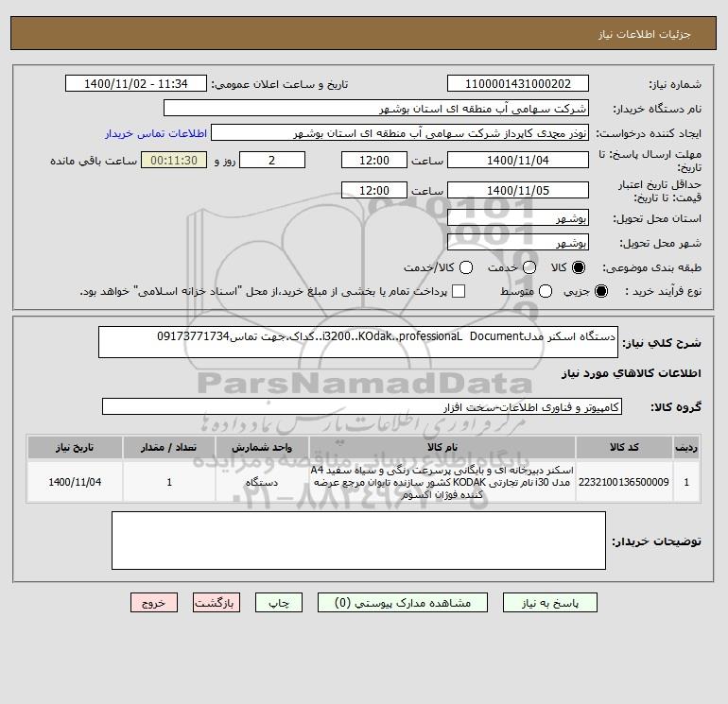Click the ایجاد کننده درخواست field
This screenshot has height=704, width=728.
click(400, 132)
